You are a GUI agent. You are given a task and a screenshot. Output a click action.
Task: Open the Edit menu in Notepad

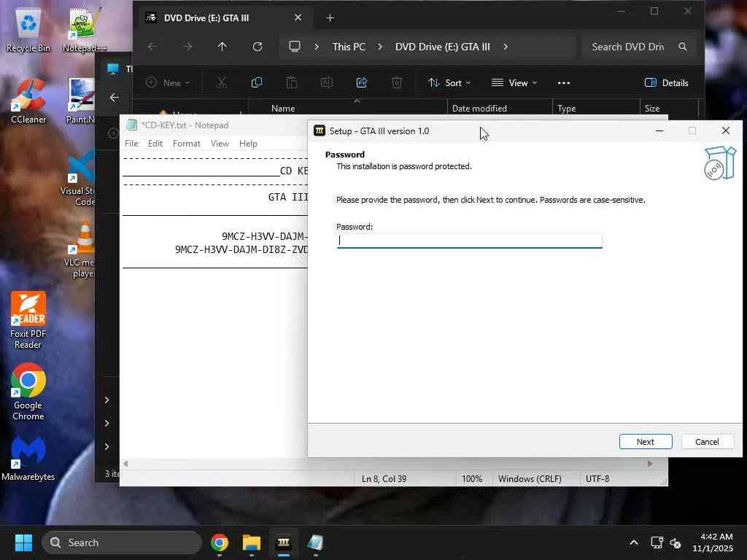pos(155,144)
